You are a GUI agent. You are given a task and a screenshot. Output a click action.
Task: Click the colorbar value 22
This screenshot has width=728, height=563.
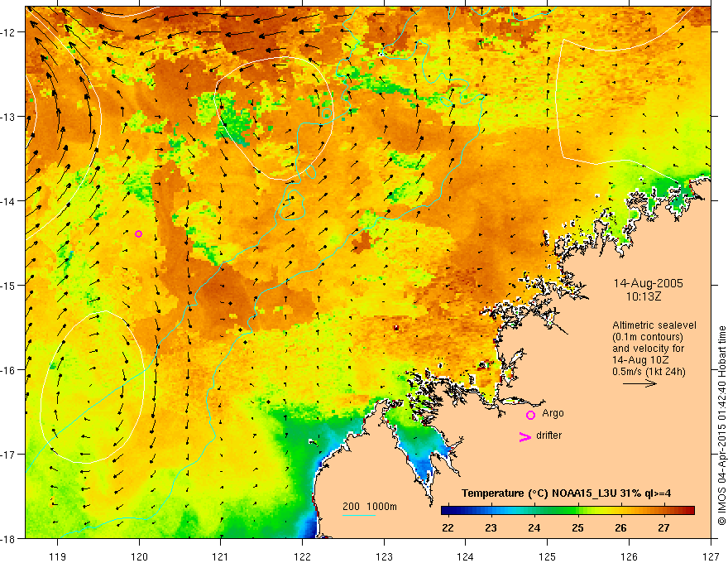pos(448,527)
